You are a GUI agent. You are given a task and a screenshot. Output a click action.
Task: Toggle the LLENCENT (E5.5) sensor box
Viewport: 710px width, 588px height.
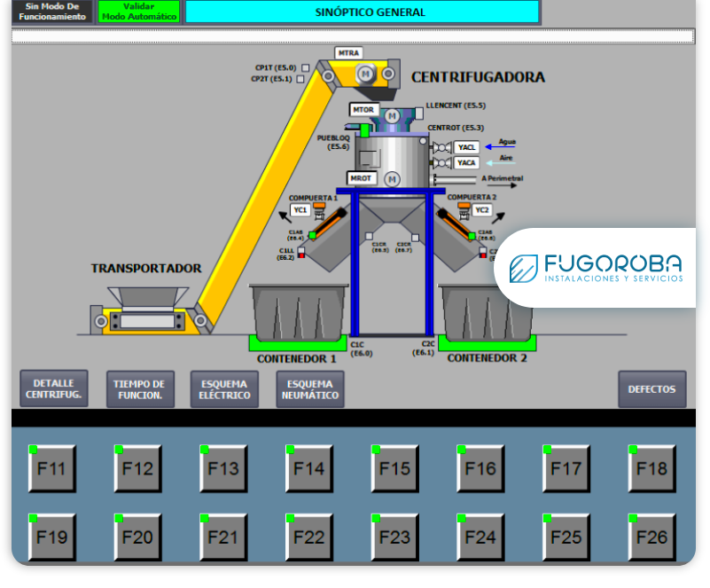[x=419, y=113]
